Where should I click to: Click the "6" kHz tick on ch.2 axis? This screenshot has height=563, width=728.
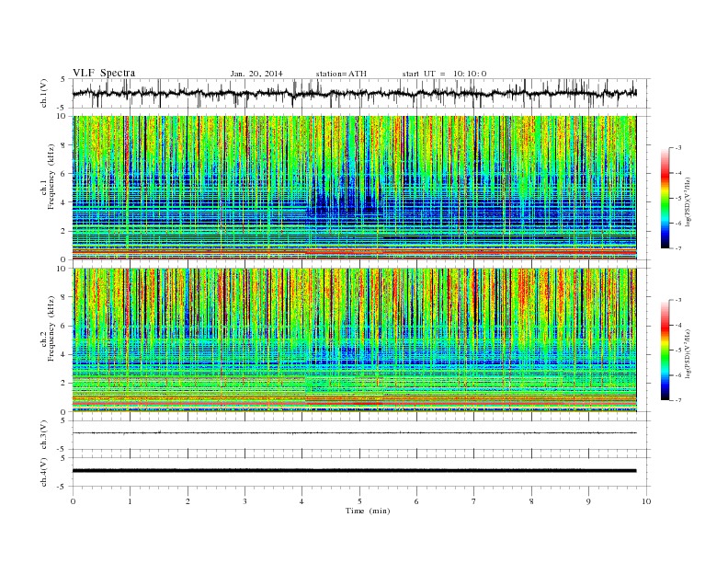tap(64, 326)
